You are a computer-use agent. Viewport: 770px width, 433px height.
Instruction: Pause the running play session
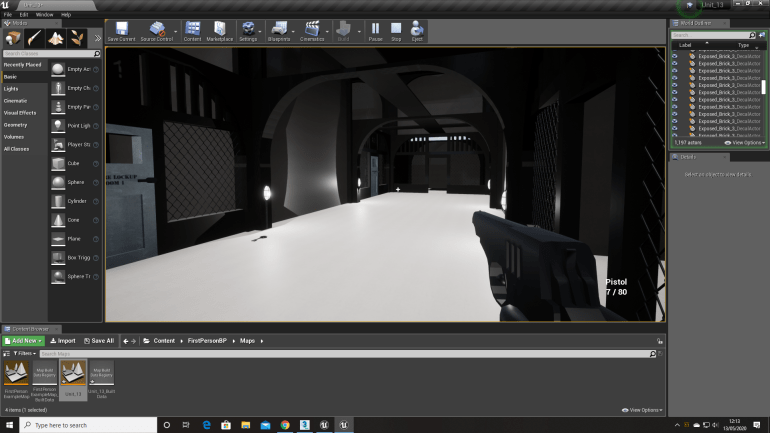(375, 31)
